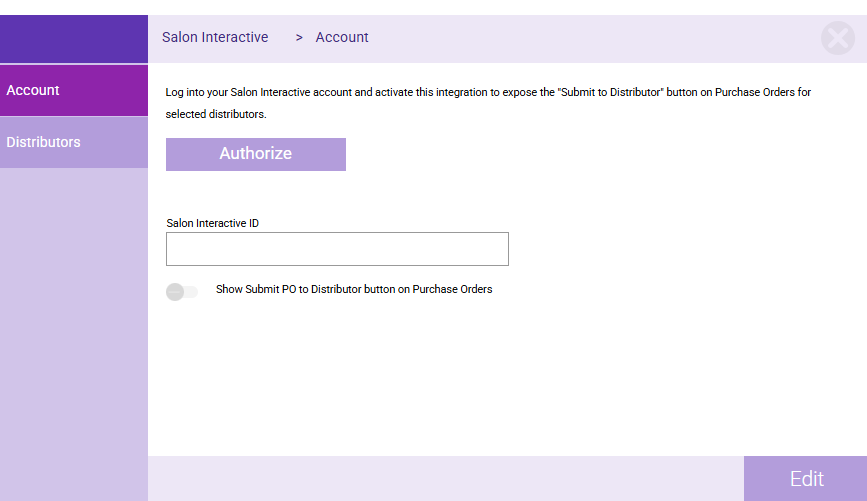Switch to the Distributors sidebar tab
The image size is (867, 501).
[74, 142]
